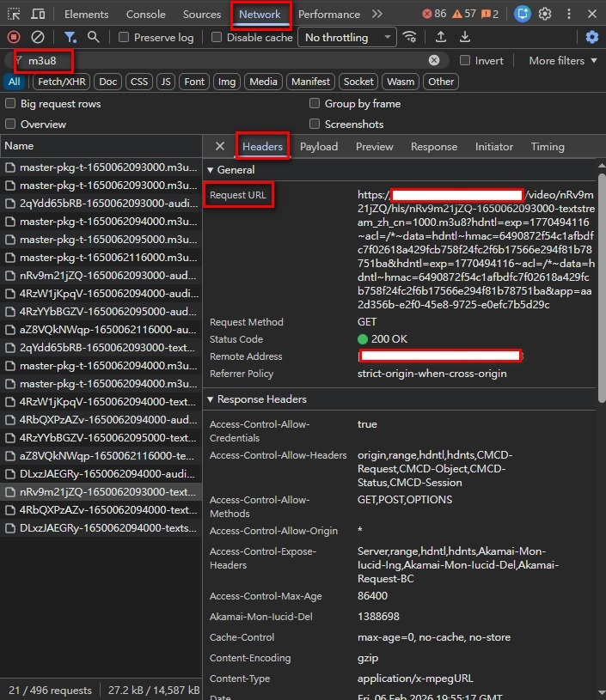606x700 pixels.
Task: Filter requests by Fetch/XHR type
Action: (61, 82)
